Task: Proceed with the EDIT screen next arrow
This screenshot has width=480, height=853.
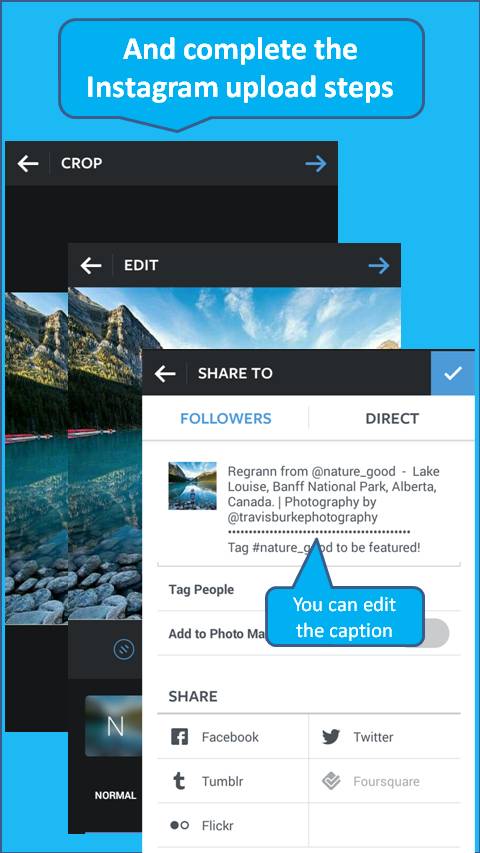Action: point(379,265)
